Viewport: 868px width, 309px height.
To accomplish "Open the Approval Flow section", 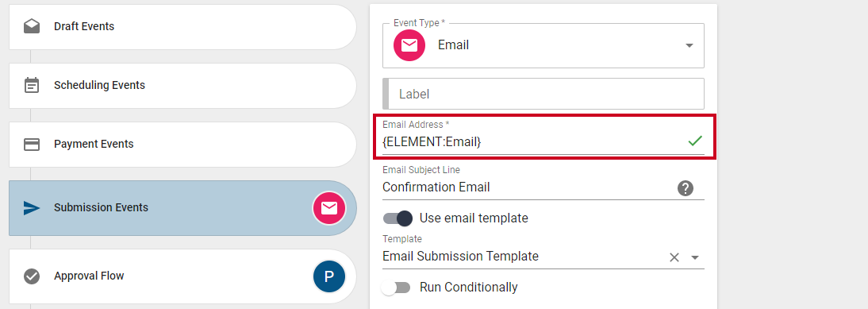I will pos(182,276).
